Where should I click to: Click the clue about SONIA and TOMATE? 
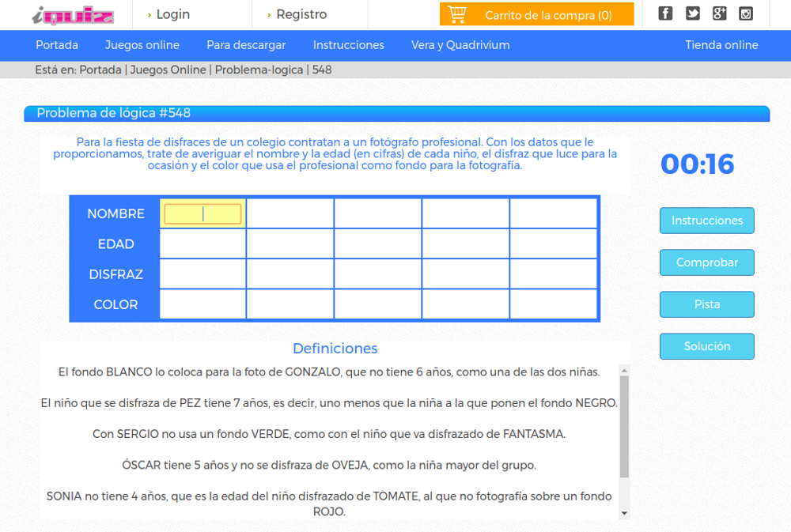click(329, 504)
